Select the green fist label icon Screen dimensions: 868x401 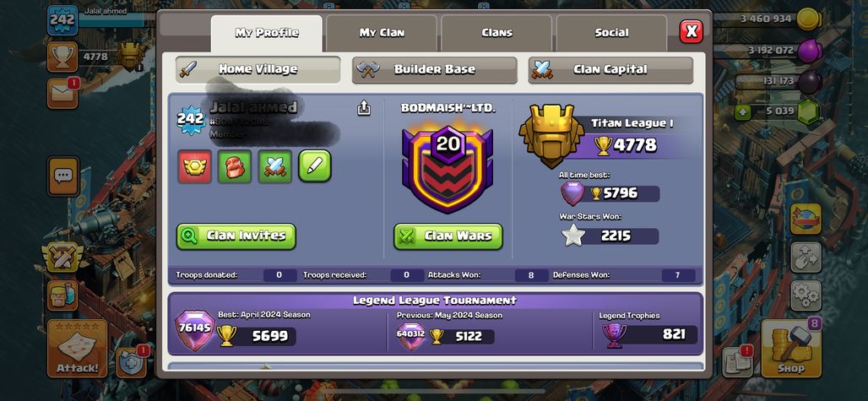(x=235, y=166)
